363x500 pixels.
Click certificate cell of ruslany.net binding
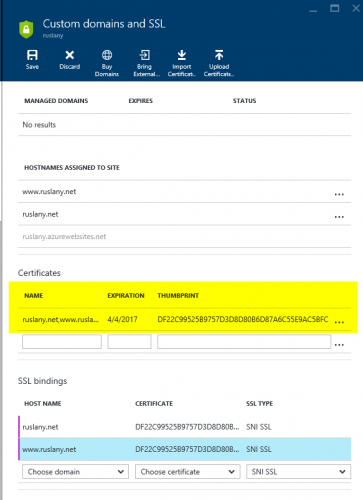coord(187,427)
